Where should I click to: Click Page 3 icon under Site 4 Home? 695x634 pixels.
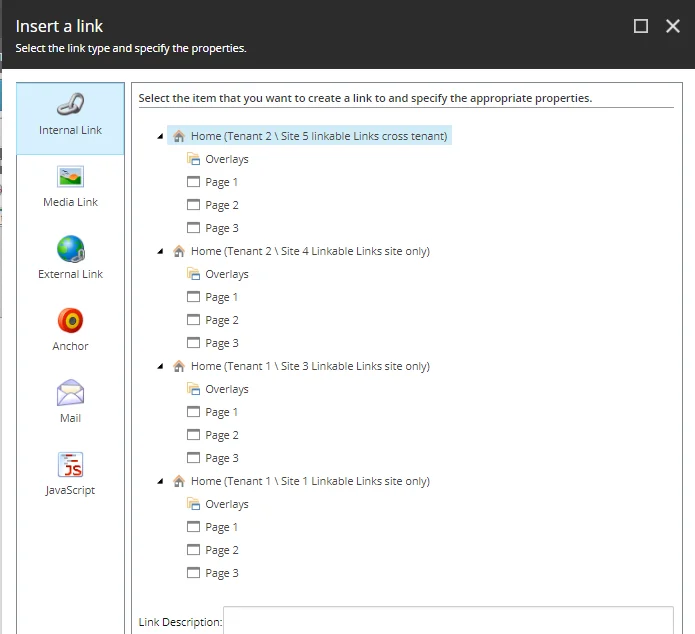pyautogui.click(x=193, y=343)
